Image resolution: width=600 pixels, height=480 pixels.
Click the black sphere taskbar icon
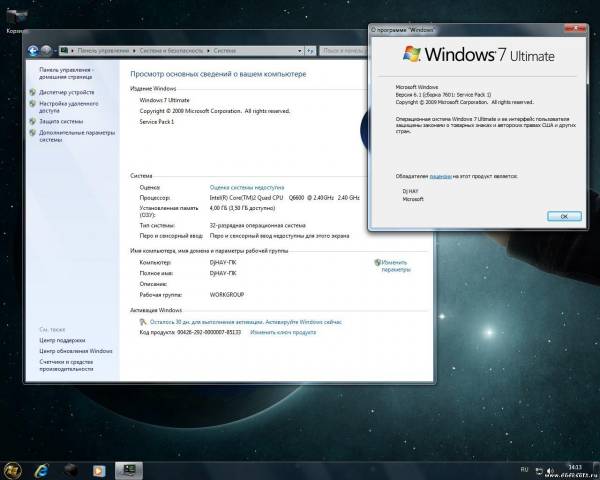pos(70,470)
